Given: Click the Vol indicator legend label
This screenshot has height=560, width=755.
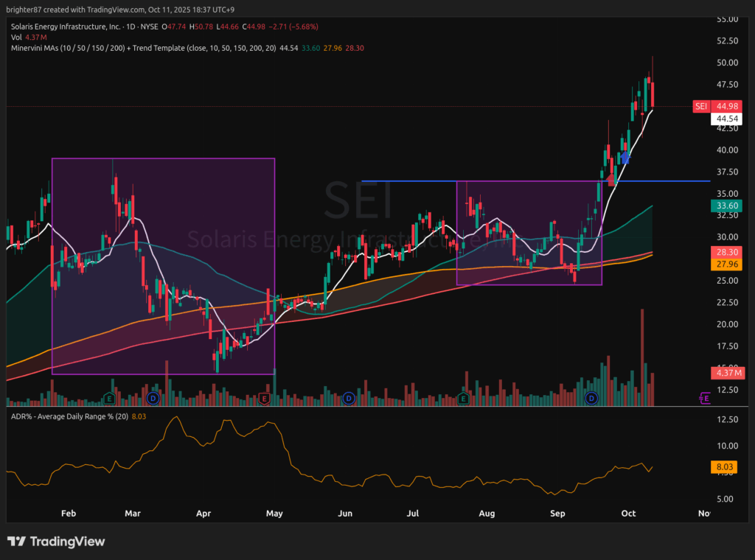Looking at the screenshot, I should 16,35.
